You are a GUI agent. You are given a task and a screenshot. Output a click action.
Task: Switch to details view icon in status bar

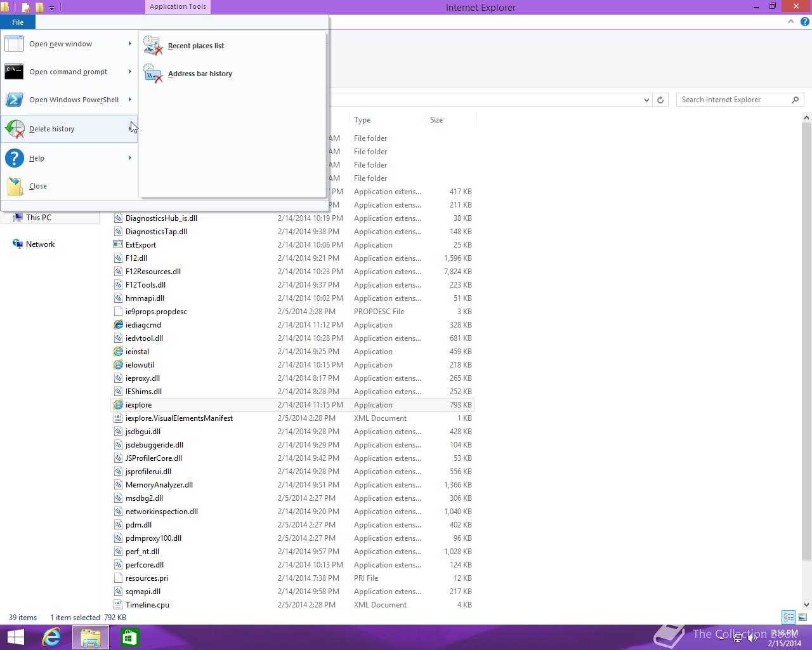pos(789,617)
